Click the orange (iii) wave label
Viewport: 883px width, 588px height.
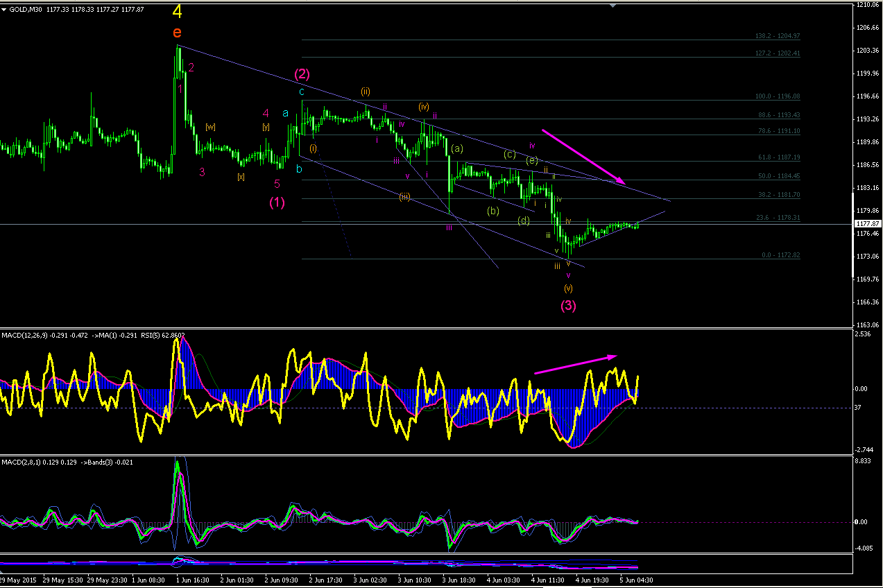[405, 196]
